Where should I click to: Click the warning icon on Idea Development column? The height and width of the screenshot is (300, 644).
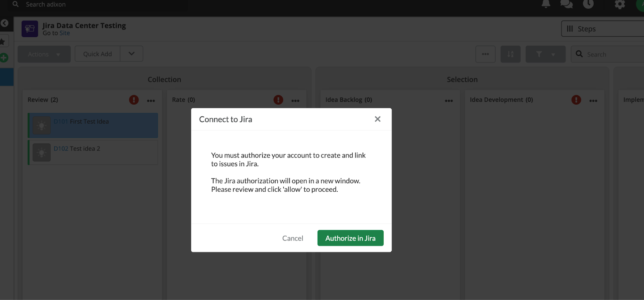pyautogui.click(x=576, y=100)
